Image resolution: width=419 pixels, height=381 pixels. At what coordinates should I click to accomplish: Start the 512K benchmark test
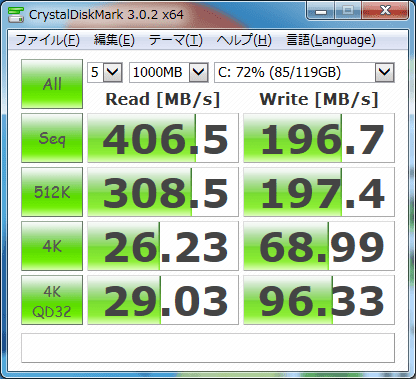52,192
